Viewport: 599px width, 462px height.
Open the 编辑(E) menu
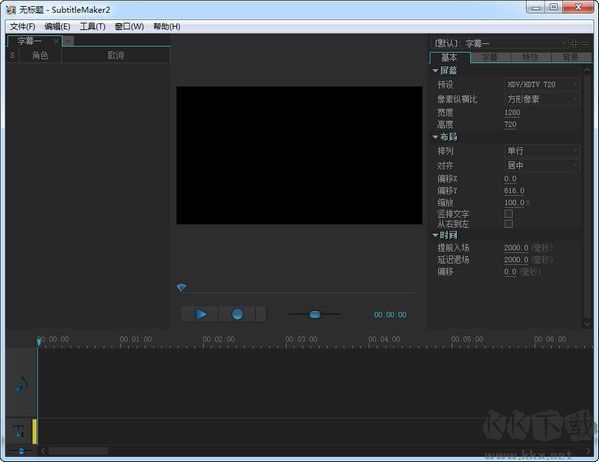click(x=57, y=26)
